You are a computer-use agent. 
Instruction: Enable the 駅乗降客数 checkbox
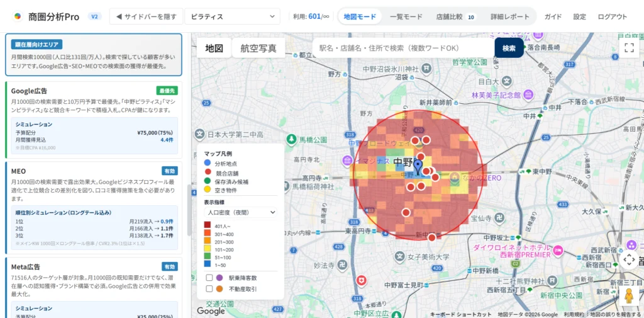tap(209, 278)
